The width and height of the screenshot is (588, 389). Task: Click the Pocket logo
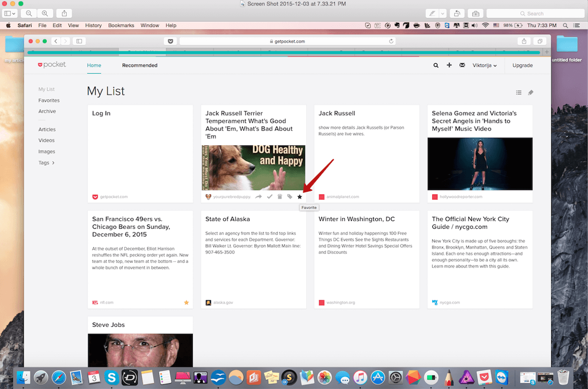[x=52, y=64]
